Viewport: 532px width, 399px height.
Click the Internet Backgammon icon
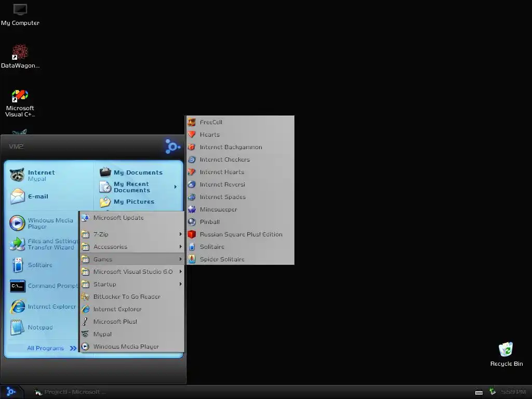click(192, 147)
